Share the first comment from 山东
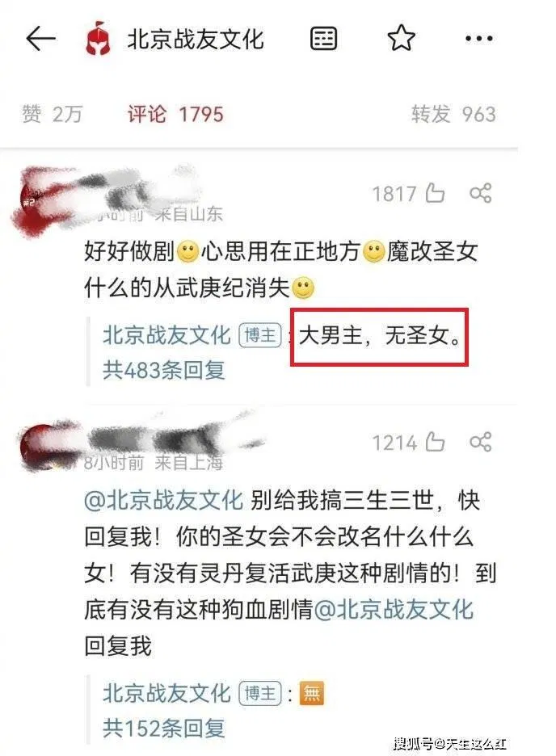Screen dimensions: 556x756 click(480, 193)
